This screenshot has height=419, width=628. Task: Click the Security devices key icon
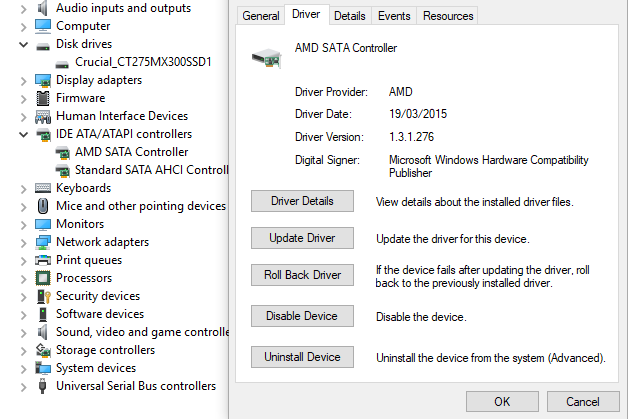(x=43, y=296)
